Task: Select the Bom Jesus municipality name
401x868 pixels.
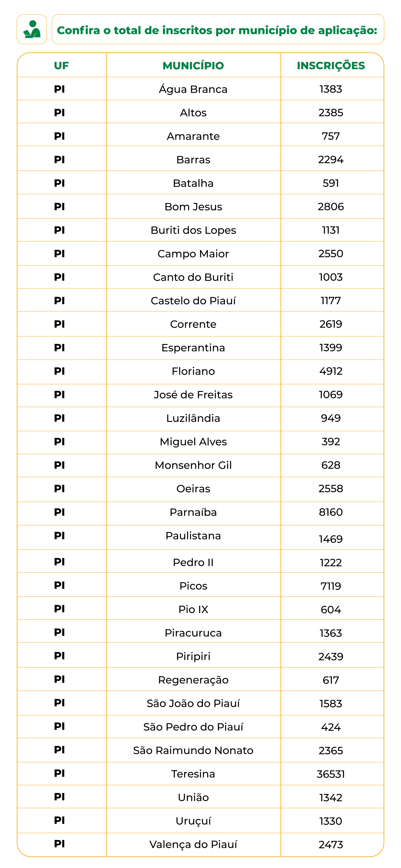Action: (193, 207)
